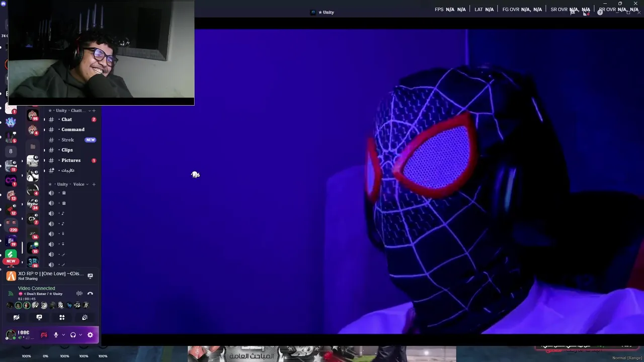Click the user avatar in the user panel

tap(11, 335)
